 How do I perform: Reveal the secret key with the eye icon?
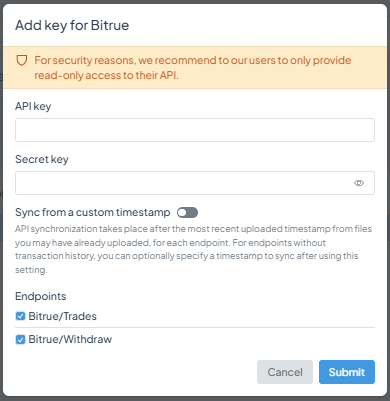coord(359,183)
